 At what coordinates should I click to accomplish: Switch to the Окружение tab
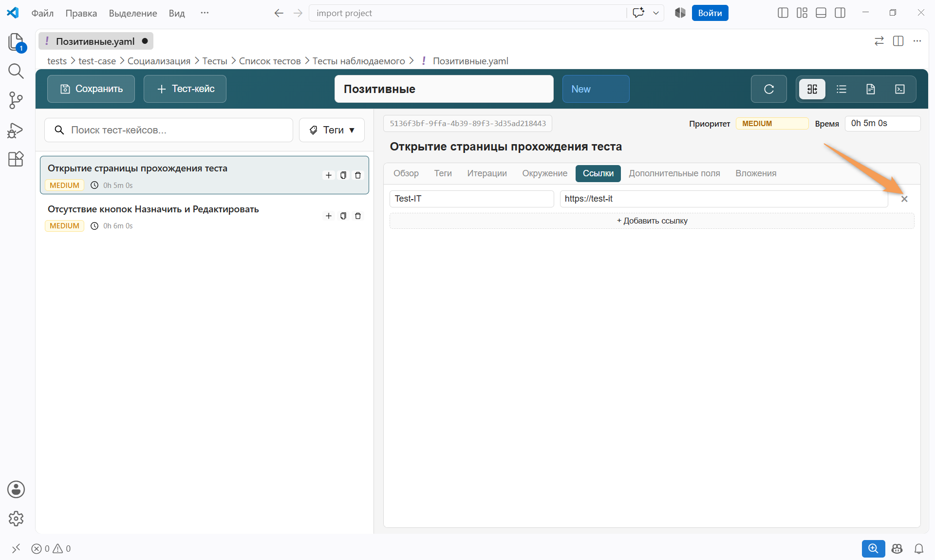(x=545, y=173)
